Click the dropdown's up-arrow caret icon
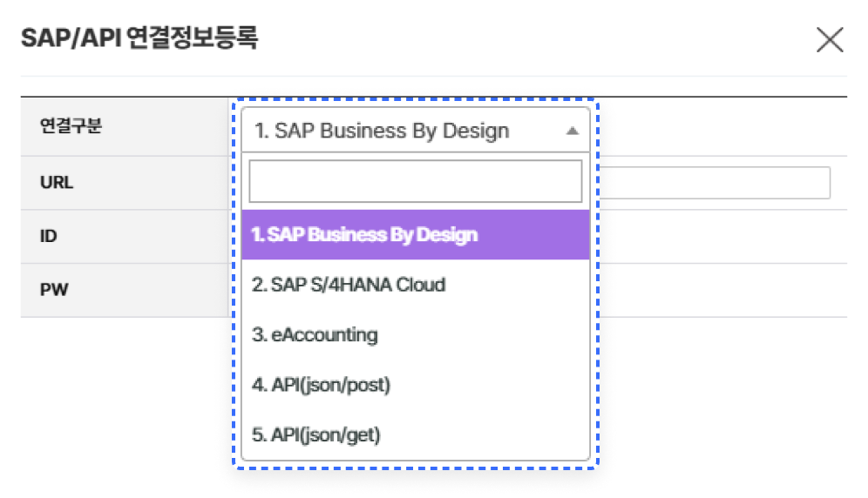 pos(573,131)
